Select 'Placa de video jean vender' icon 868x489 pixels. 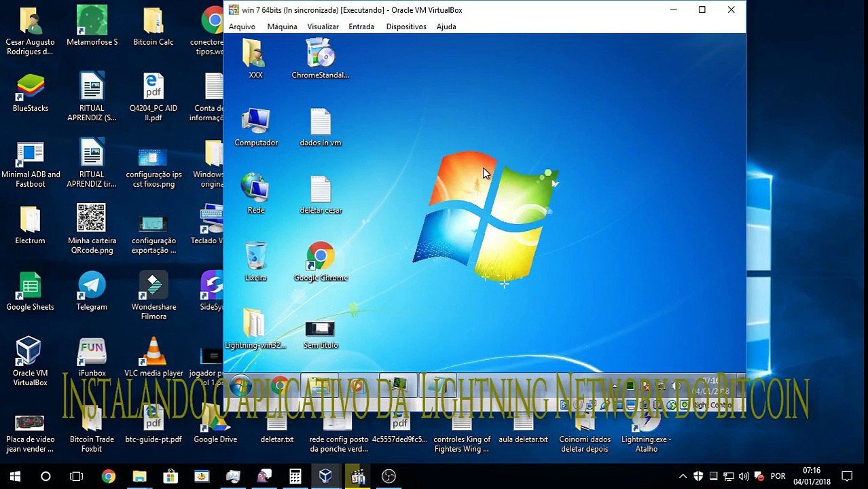click(x=30, y=433)
